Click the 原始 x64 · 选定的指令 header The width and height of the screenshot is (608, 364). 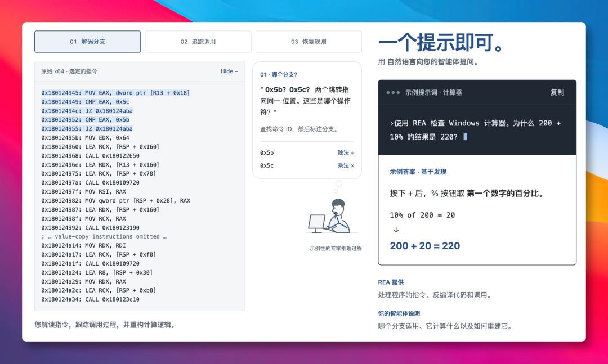coord(69,71)
